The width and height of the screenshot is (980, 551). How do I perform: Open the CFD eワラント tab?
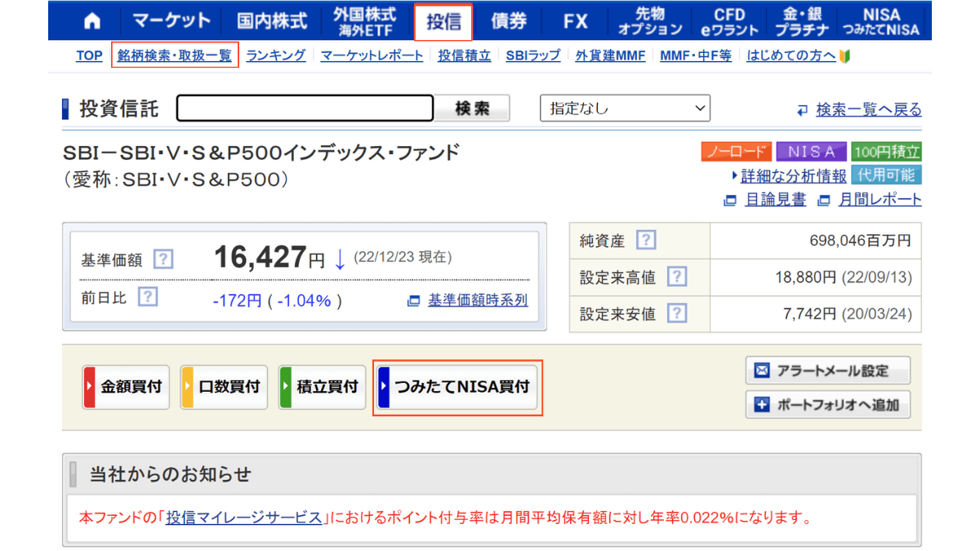pyautogui.click(x=729, y=21)
